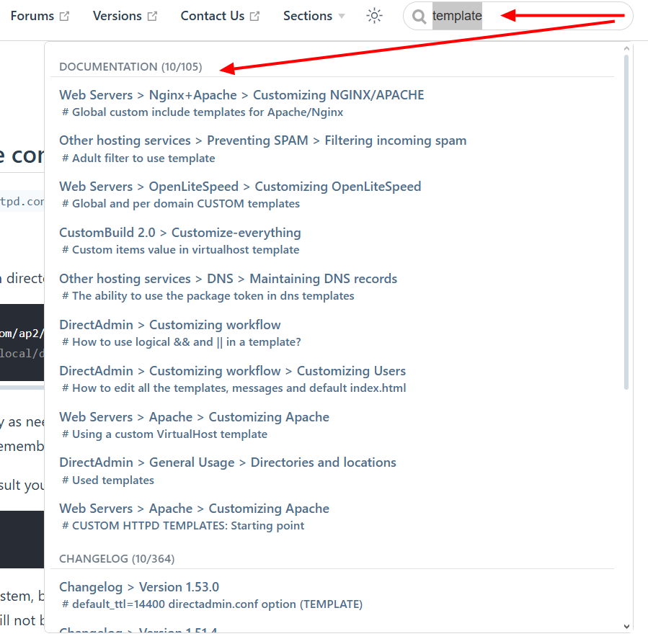Click the DOCUMENTATION (10/105) heading

[x=130, y=67]
